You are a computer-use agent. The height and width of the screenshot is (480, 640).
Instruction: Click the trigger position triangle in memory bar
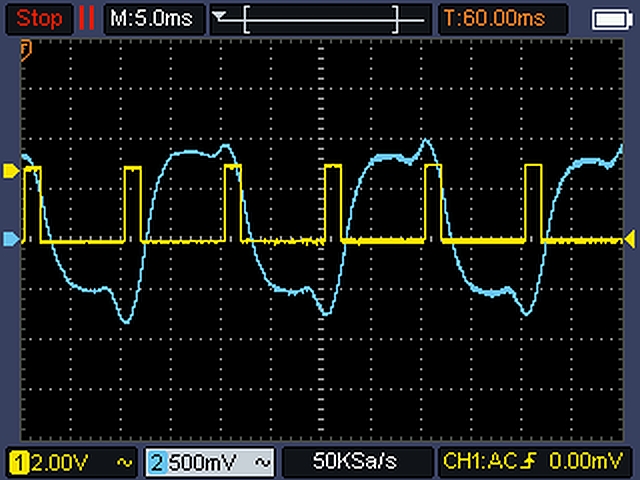click(x=219, y=16)
